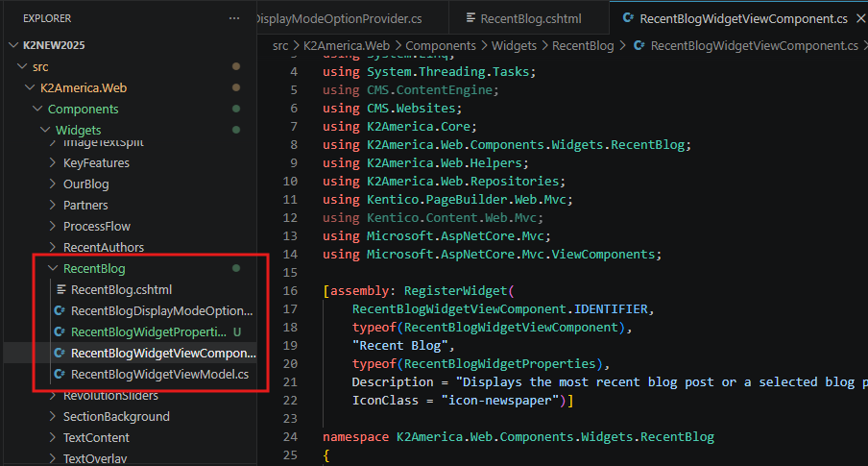Click Components in breadcrumb path
Viewport: 868px width, 466px height.
click(441, 45)
